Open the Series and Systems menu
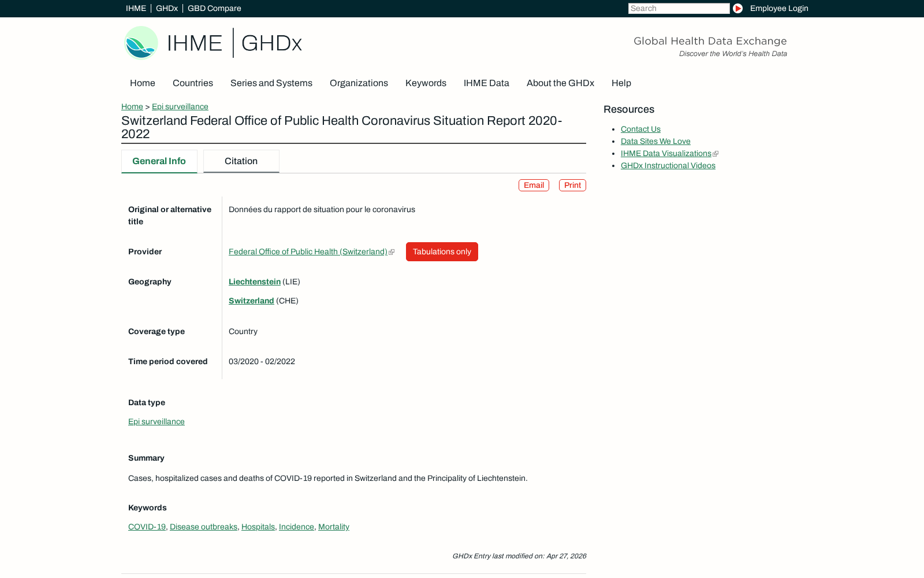The width and height of the screenshot is (924, 578). click(x=271, y=83)
